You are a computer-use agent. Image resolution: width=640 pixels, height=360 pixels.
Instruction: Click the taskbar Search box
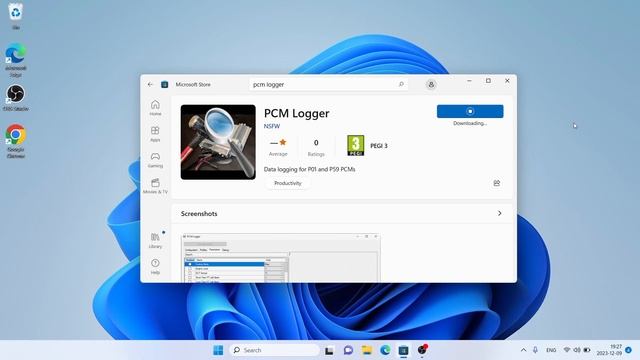coord(275,350)
